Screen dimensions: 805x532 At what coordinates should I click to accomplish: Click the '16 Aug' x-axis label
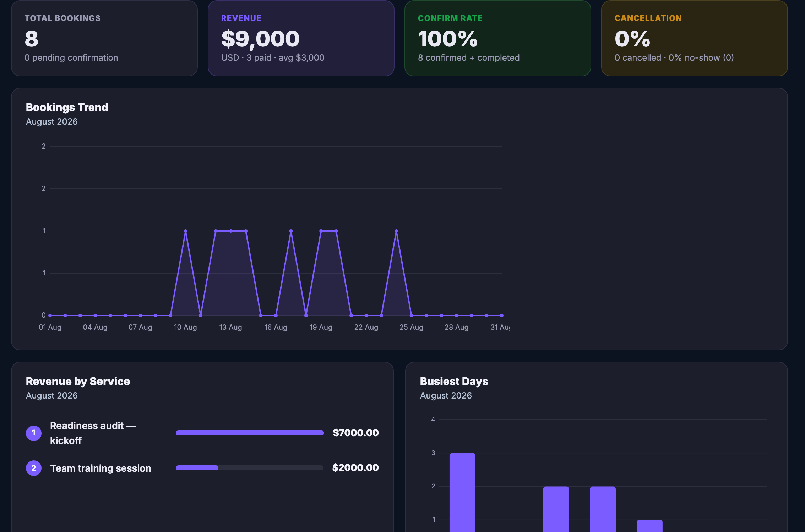(276, 327)
